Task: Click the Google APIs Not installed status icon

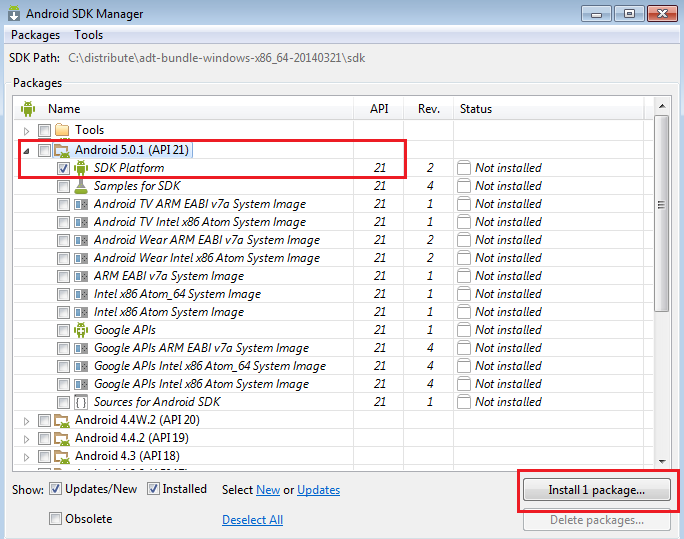Action: pyautogui.click(x=463, y=330)
